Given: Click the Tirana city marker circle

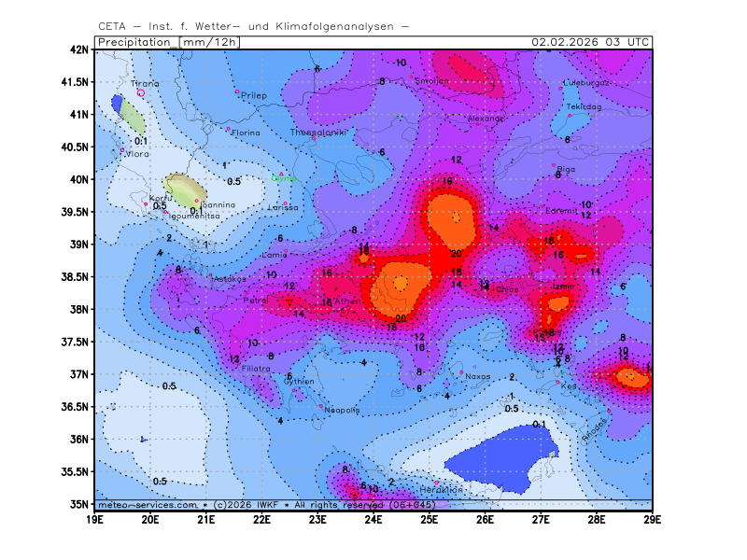Looking at the screenshot, I should pyautogui.click(x=141, y=92).
